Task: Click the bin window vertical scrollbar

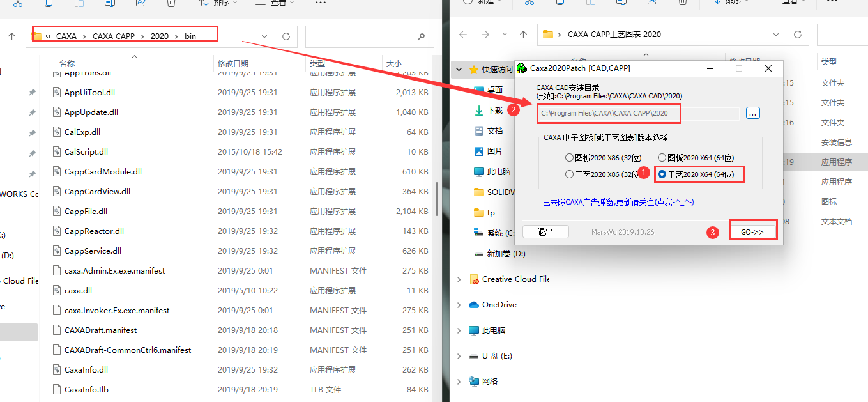Action: click(437, 198)
